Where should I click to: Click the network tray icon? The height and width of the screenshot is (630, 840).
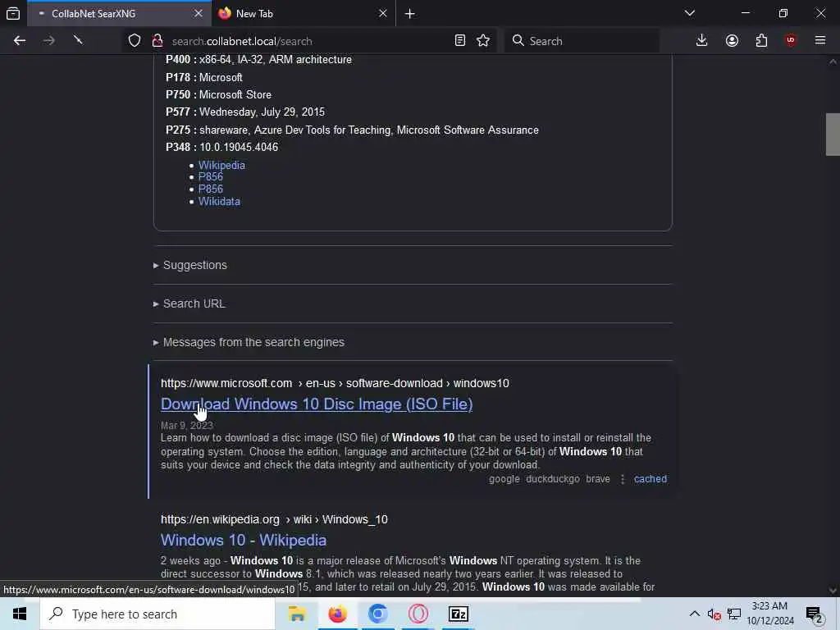[x=734, y=614]
